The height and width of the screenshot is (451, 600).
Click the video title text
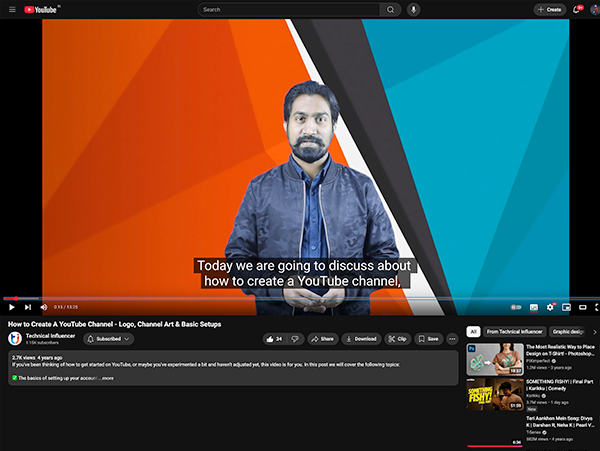(x=114, y=324)
